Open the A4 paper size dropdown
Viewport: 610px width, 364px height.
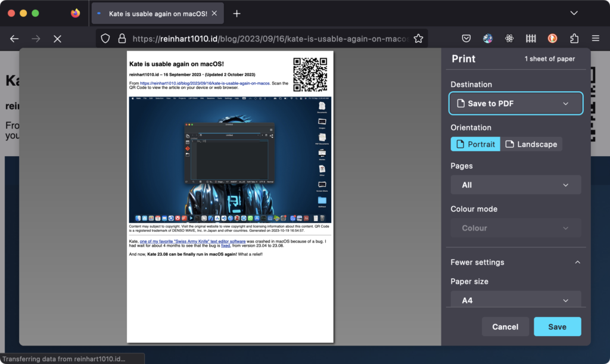515,300
